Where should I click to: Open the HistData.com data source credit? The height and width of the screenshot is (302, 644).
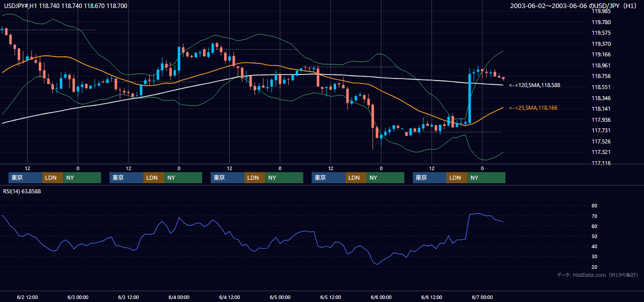598,275
